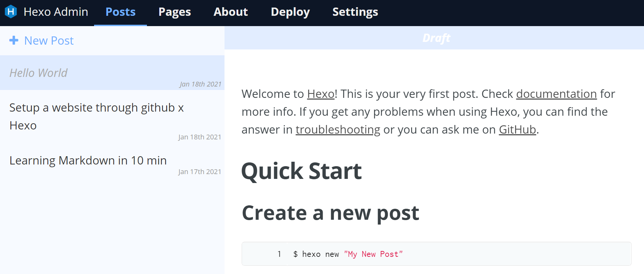Click line number 1 in code block
644x274 pixels.
279,254
